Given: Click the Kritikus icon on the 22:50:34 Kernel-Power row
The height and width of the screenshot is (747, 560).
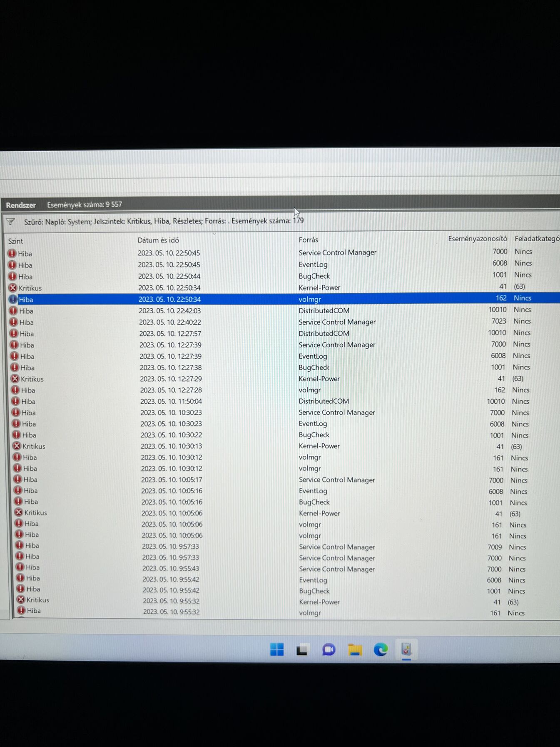Looking at the screenshot, I should pyautogui.click(x=13, y=287).
